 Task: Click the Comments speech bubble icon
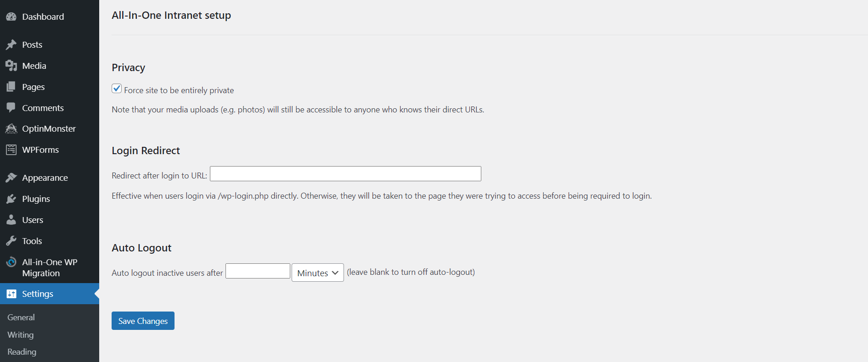coord(11,108)
